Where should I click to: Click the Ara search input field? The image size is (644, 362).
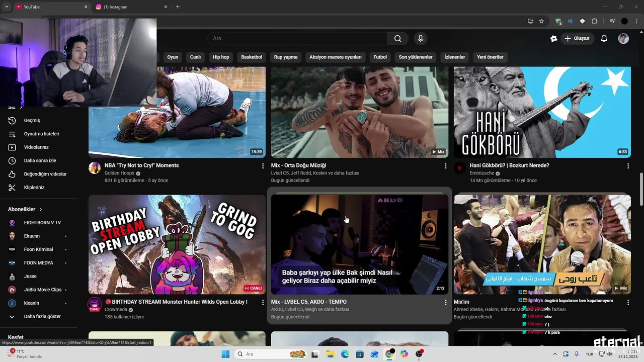point(297,39)
